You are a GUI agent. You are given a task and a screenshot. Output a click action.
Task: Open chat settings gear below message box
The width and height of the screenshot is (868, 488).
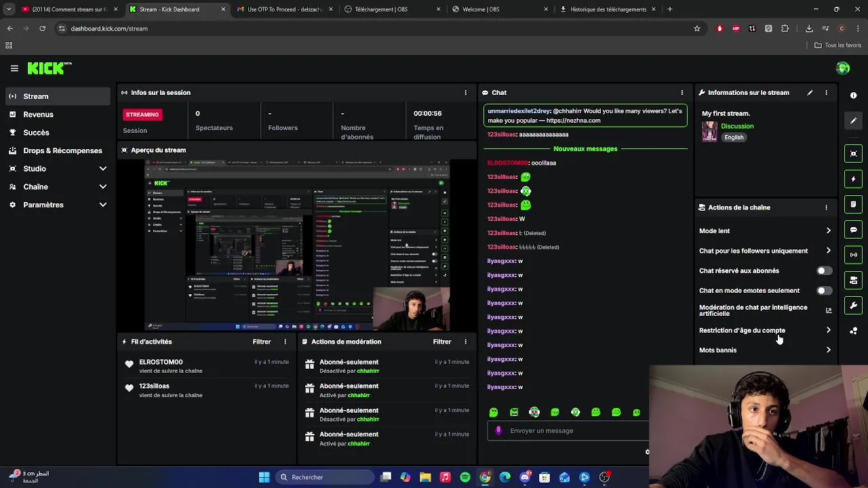tap(647, 451)
